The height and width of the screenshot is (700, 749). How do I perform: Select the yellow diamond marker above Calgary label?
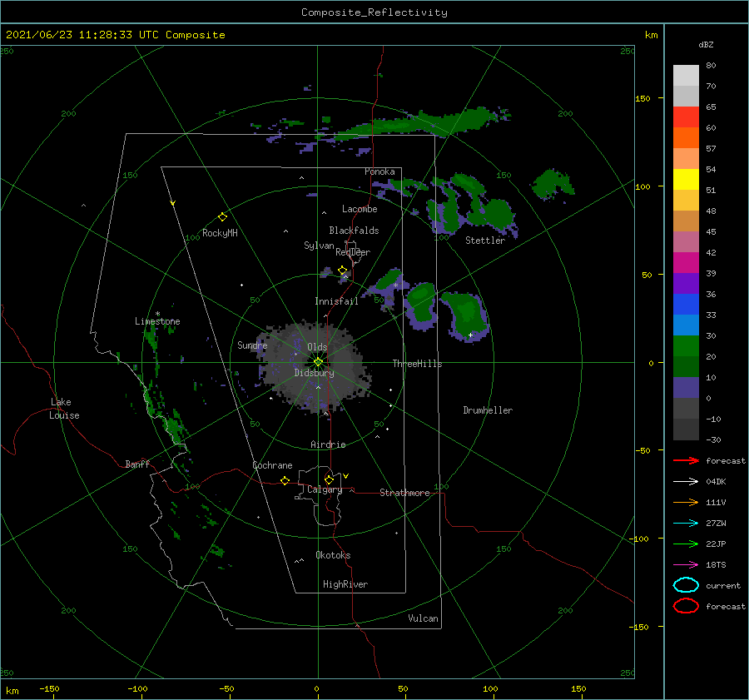click(x=329, y=479)
